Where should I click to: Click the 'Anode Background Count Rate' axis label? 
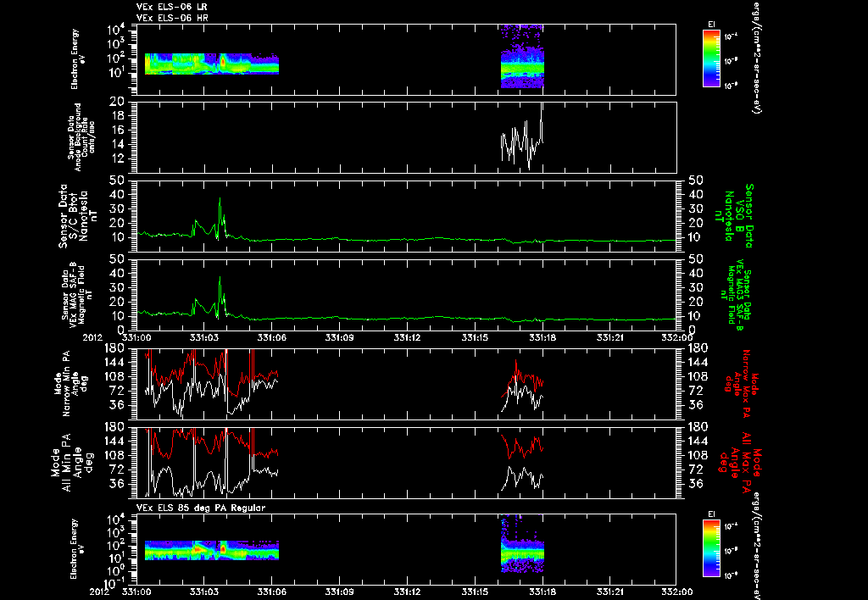pos(82,137)
